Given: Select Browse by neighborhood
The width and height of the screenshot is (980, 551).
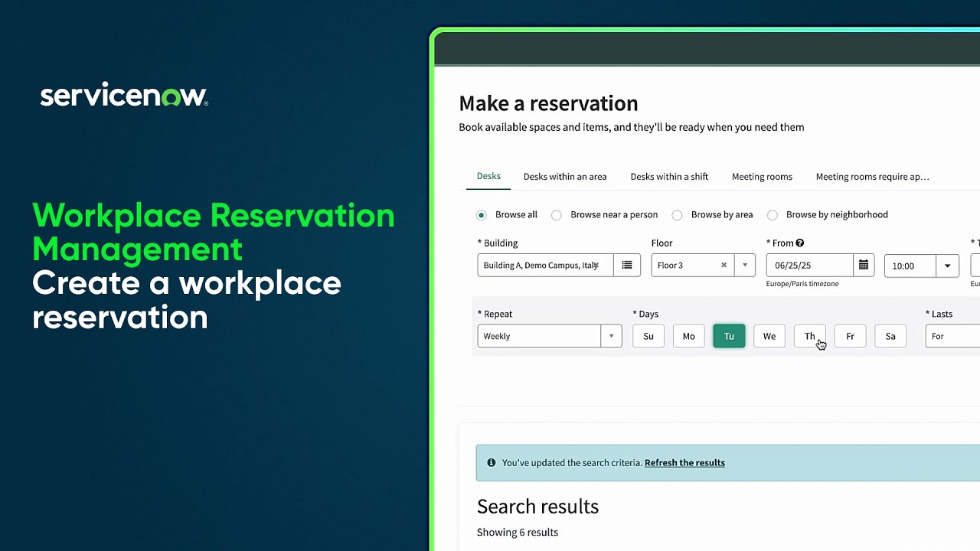Looking at the screenshot, I should [x=773, y=215].
